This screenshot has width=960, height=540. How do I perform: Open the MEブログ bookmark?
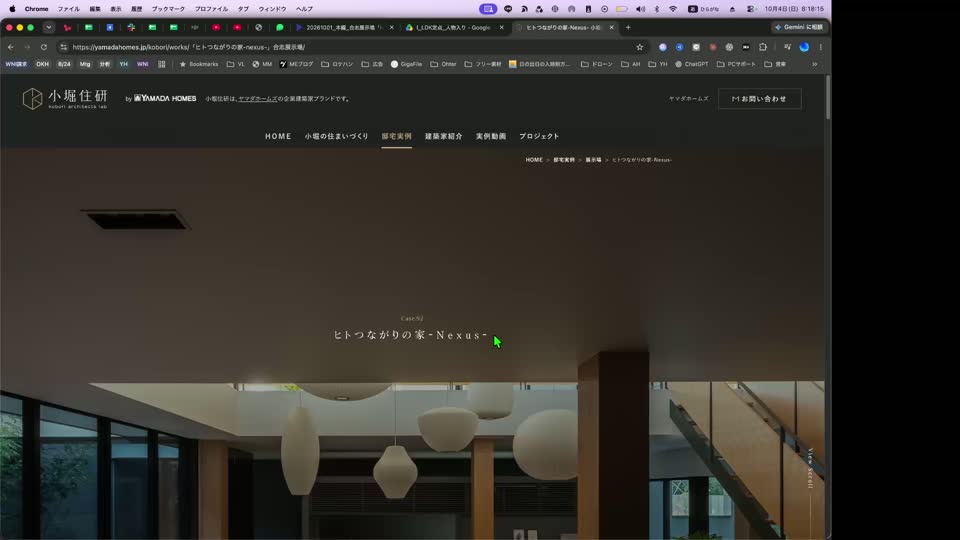pyautogui.click(x=296, y=64)
